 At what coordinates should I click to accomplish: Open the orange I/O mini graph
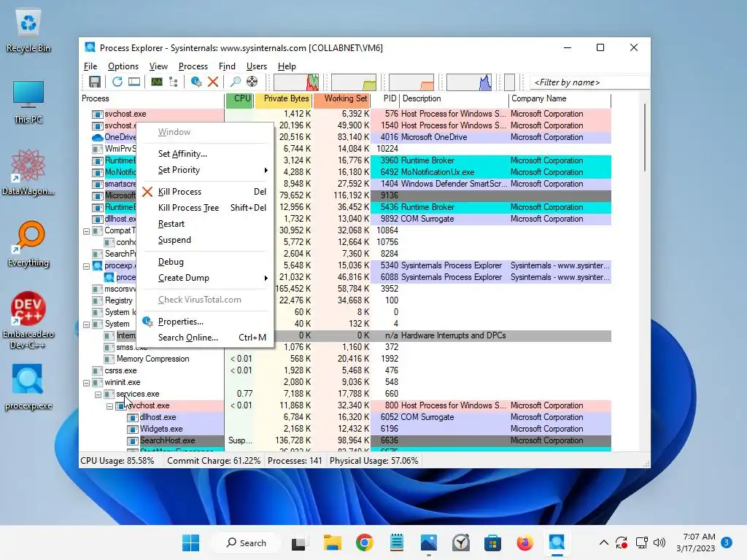(411, 82)
